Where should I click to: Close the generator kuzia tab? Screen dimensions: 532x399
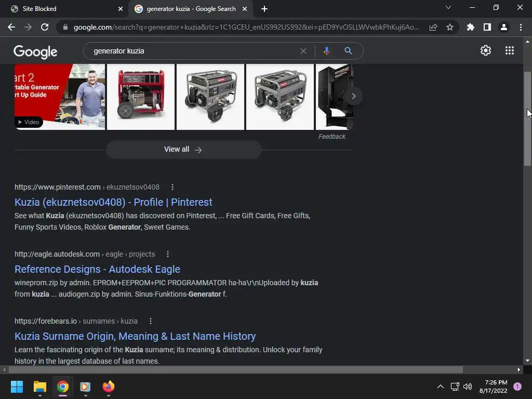(x=245, y=9)
